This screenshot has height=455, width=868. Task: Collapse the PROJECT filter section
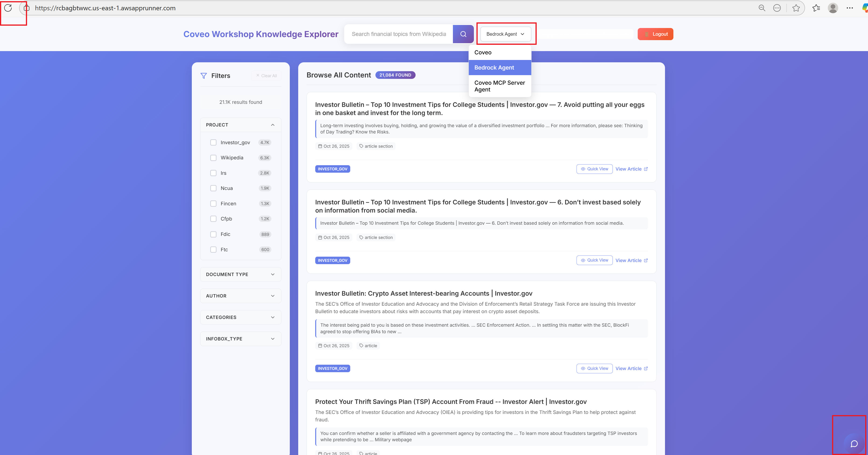point(273,125)
